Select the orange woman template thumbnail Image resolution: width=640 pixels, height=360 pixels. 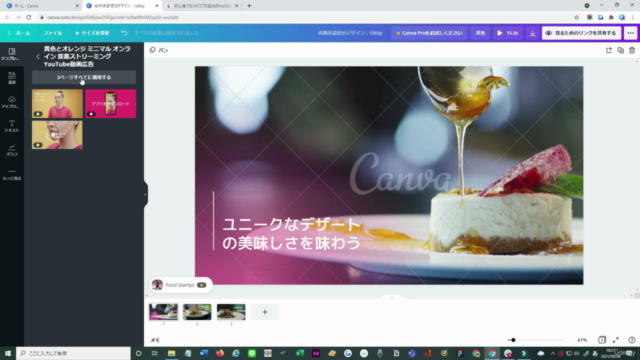(57, 104)
